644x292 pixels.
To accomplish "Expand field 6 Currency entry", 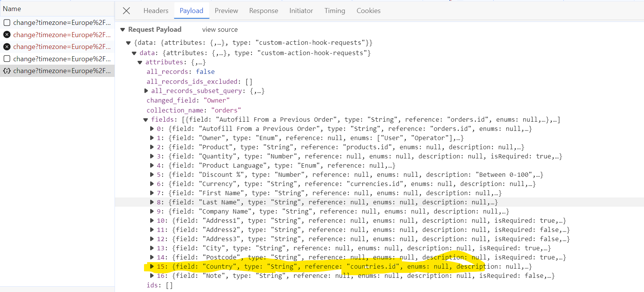I will click(x=152, y=184).
